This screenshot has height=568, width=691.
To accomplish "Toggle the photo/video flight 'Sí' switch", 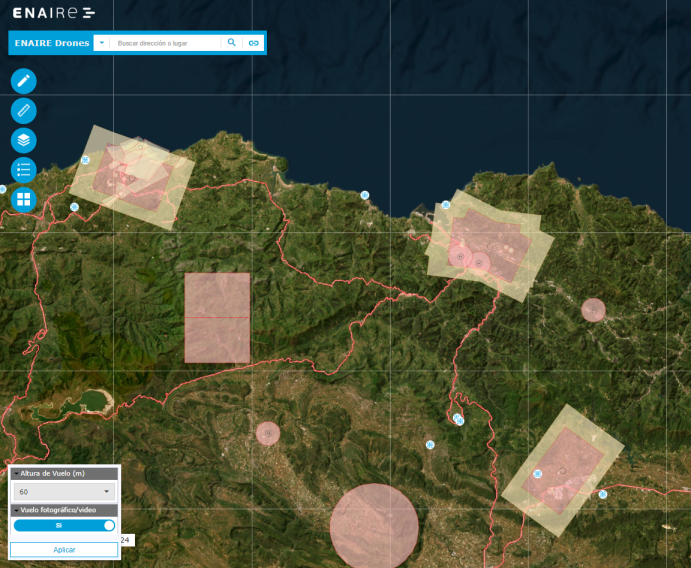I will [x=64, y=525].
